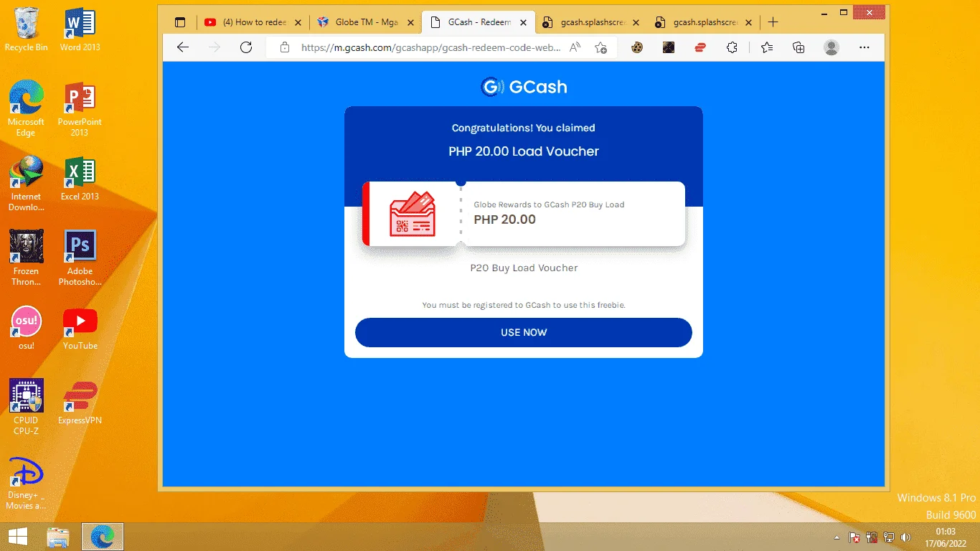This screenshot has height=551, width=980.
Task: Open the cookie extension icon
Action: pyautogui.click(x=636, y=47)
